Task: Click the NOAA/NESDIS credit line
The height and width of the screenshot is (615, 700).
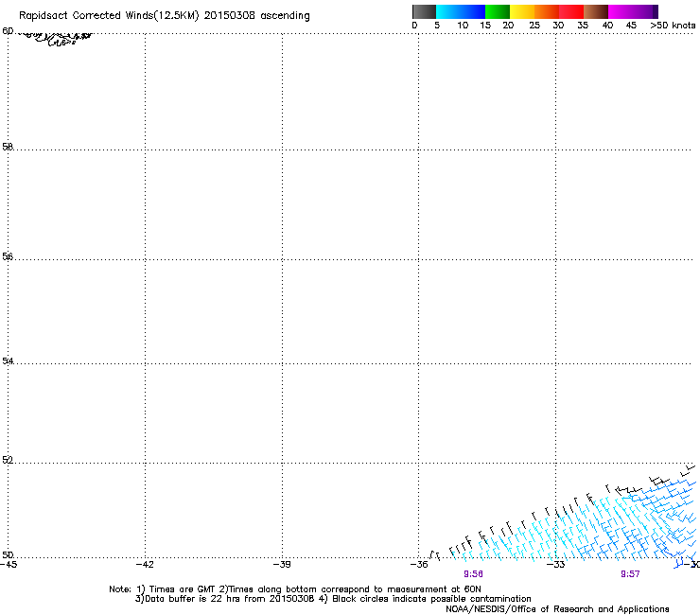Action: [x=557, y=609]
